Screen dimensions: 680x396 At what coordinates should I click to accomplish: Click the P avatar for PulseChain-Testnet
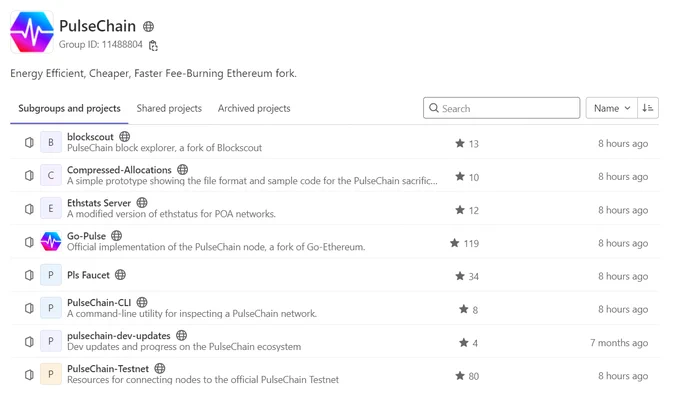coord(51,374)
